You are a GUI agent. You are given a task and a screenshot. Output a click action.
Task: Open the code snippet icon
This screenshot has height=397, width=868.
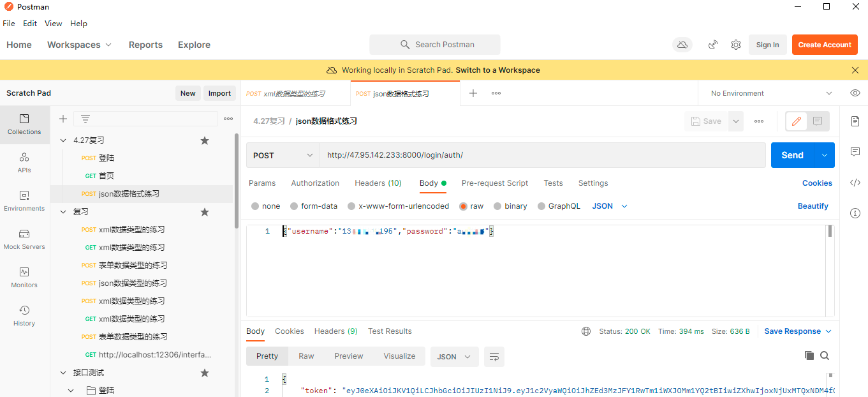point(855,183)
